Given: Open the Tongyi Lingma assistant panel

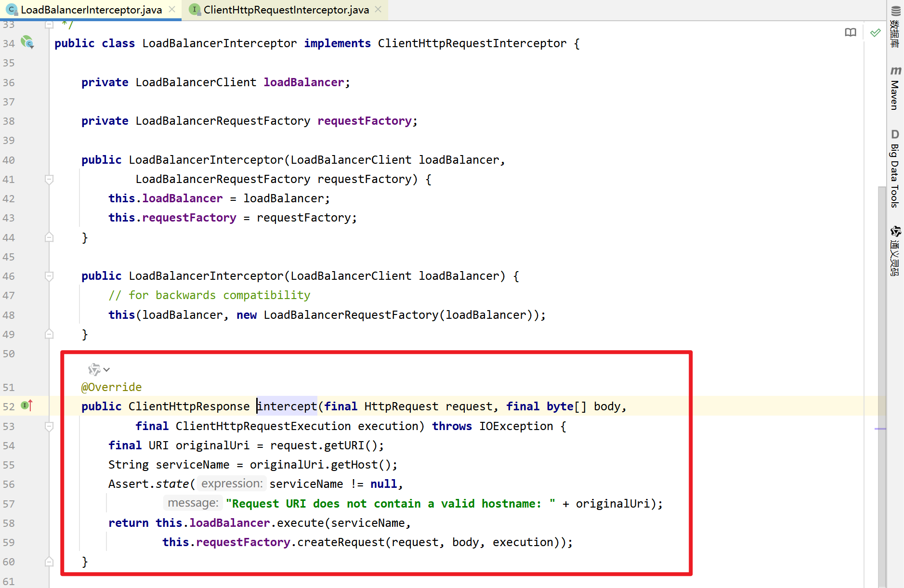Looking at the screenshot, I should [895, 250].
